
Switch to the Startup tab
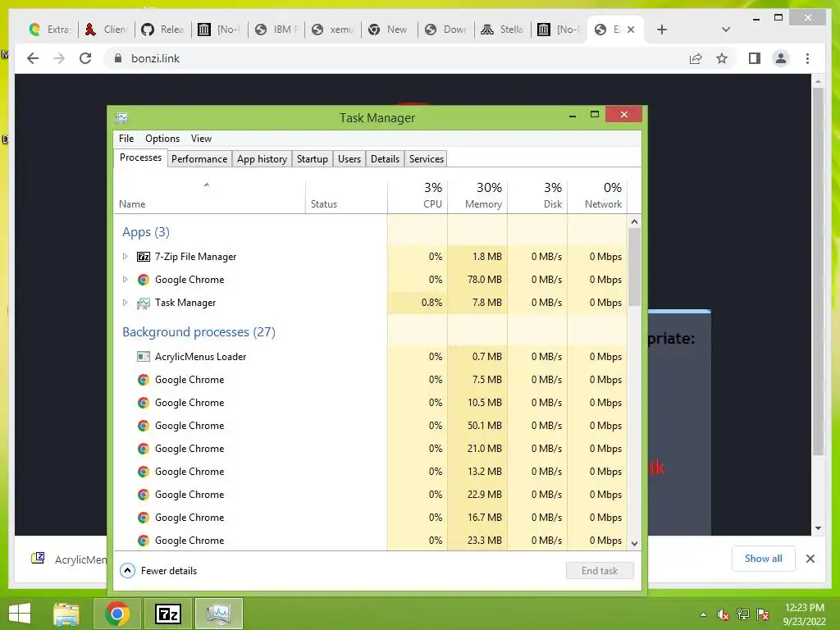click(313, 159)
